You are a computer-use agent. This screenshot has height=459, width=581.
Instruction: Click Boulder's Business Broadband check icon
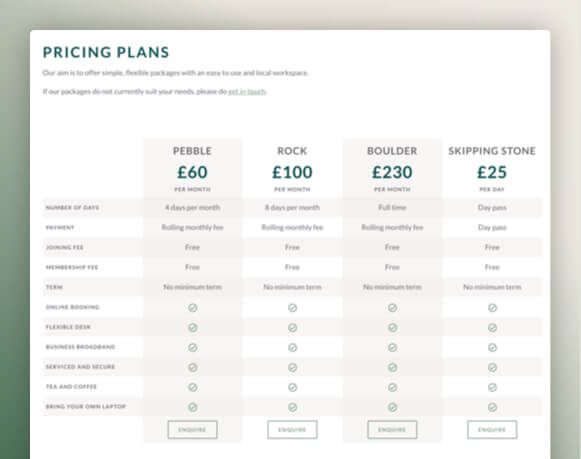click(392, 347)
